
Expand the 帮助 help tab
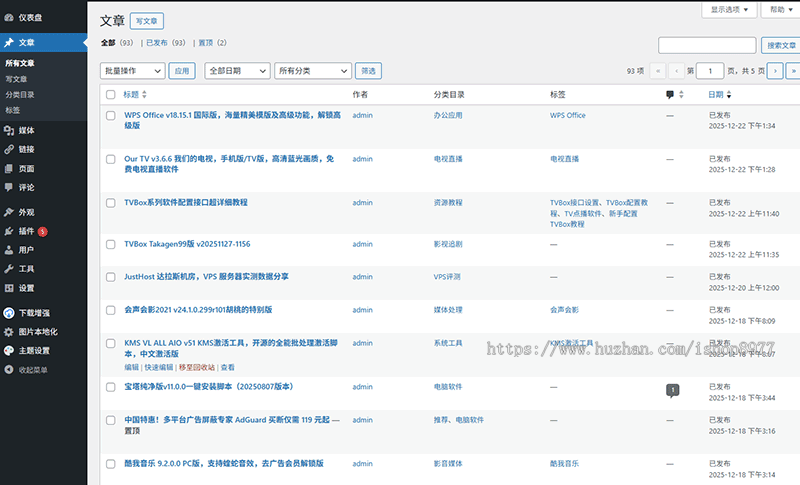point(781,10)
